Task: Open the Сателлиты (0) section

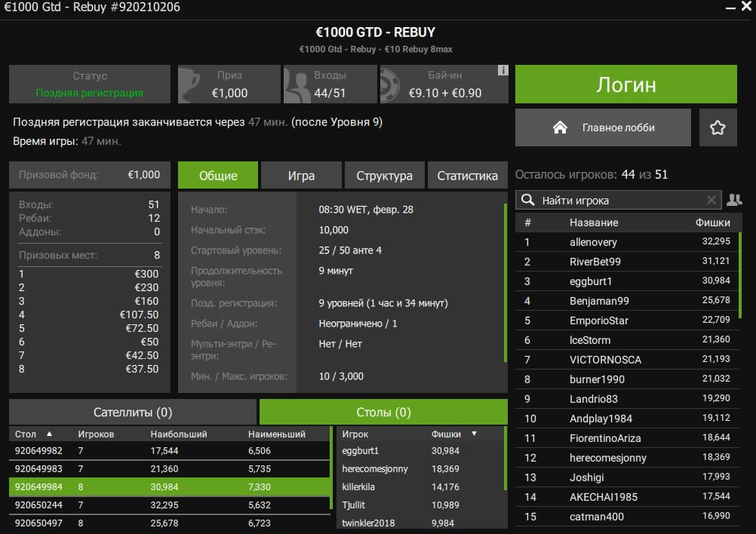Action: 133,413
